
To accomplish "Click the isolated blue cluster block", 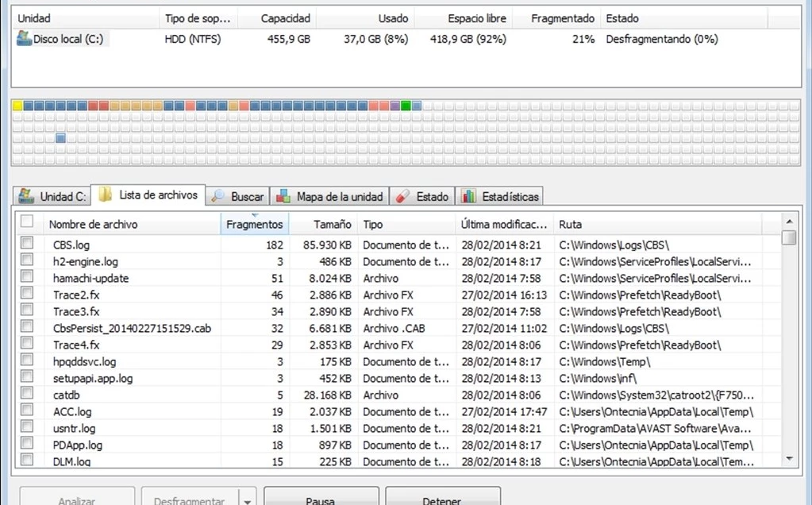I will [x=60, y=138].
